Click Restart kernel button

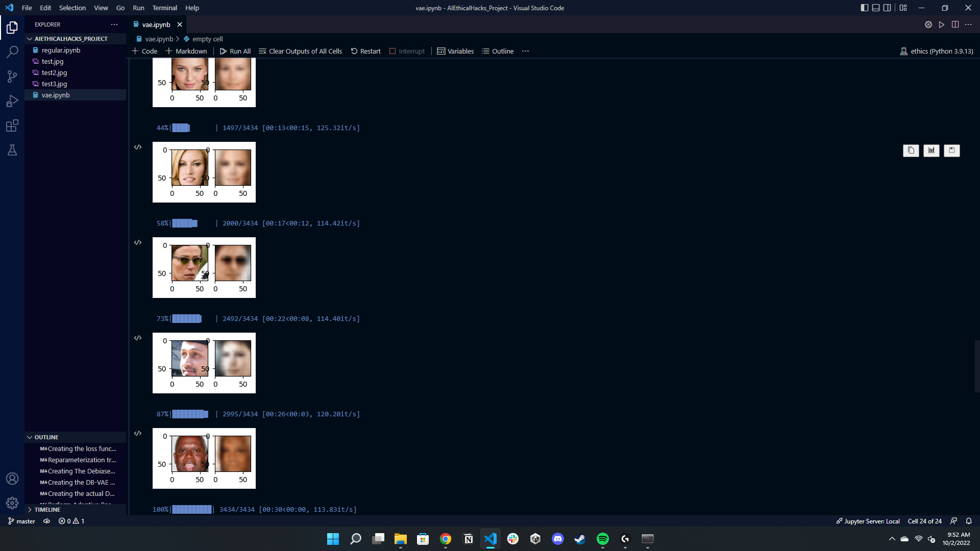click(x=365, y=51)
